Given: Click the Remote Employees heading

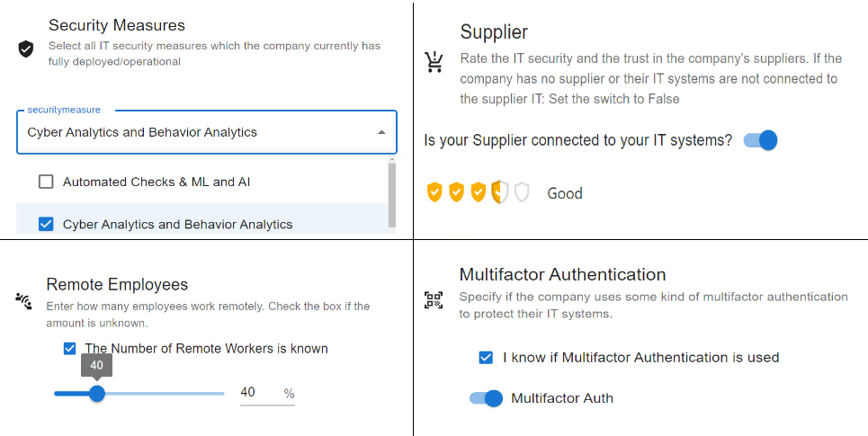Looking at the screenshot, I should coord(117,284).
